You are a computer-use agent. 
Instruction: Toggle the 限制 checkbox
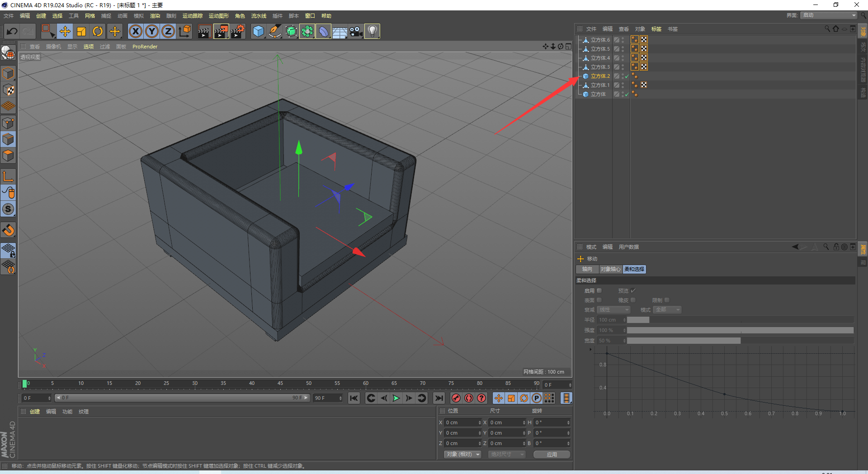pos(667,300)
